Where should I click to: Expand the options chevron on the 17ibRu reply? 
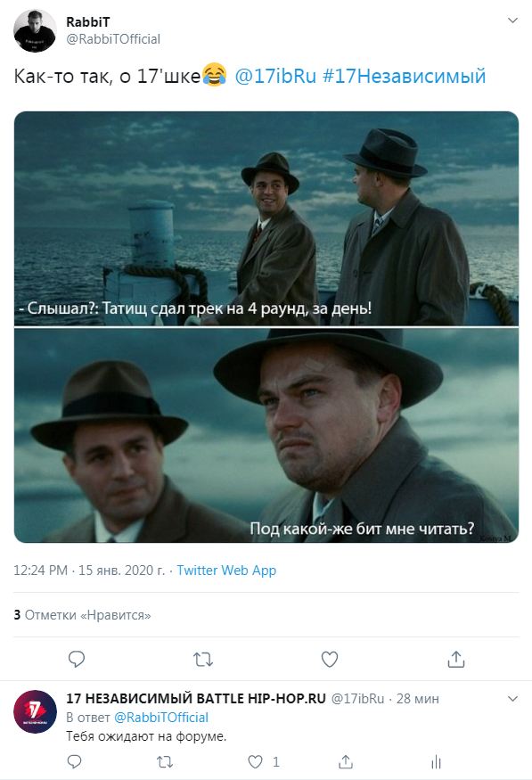click(x=512, y=699)
